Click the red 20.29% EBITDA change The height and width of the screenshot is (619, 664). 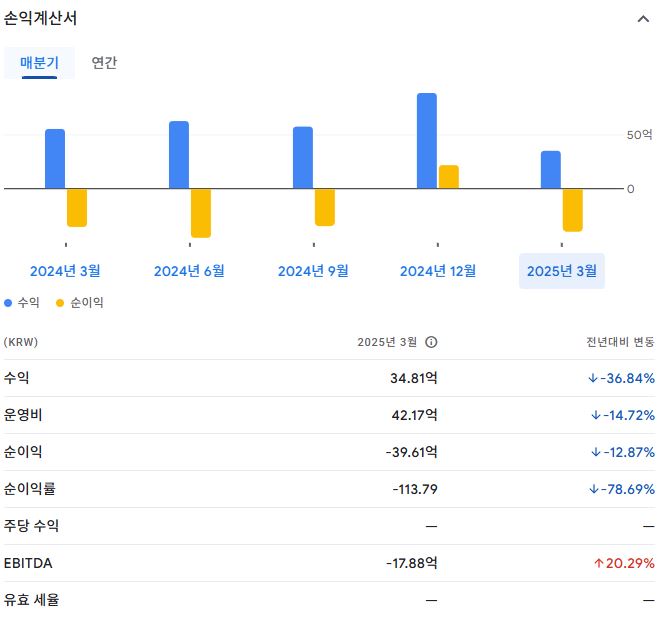(x=624, y=564)
